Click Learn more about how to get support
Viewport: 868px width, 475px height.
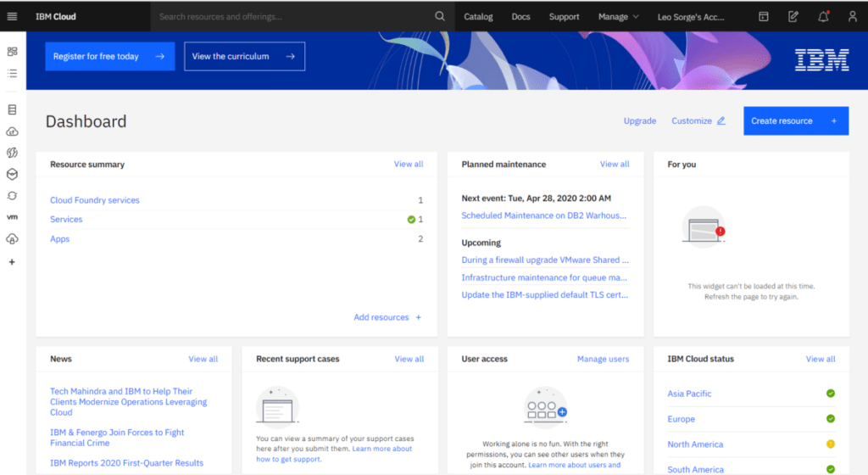[334, 454]
